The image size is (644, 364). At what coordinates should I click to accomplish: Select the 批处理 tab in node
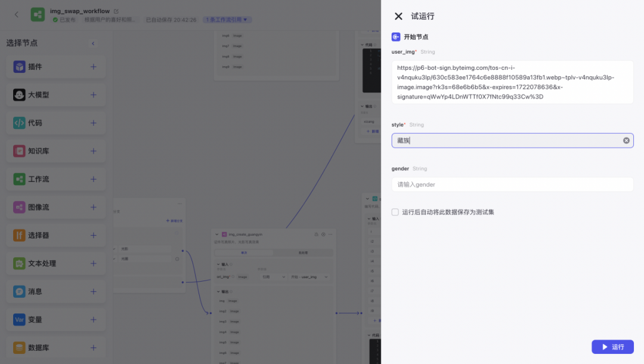[303, 252]
